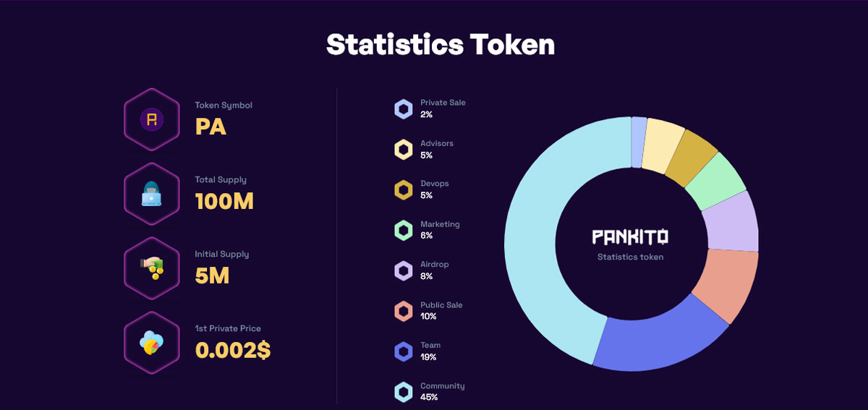The image size is (868, 410).
Task: Click the Public Sale legend hexagon
Action: pos(403,312)
